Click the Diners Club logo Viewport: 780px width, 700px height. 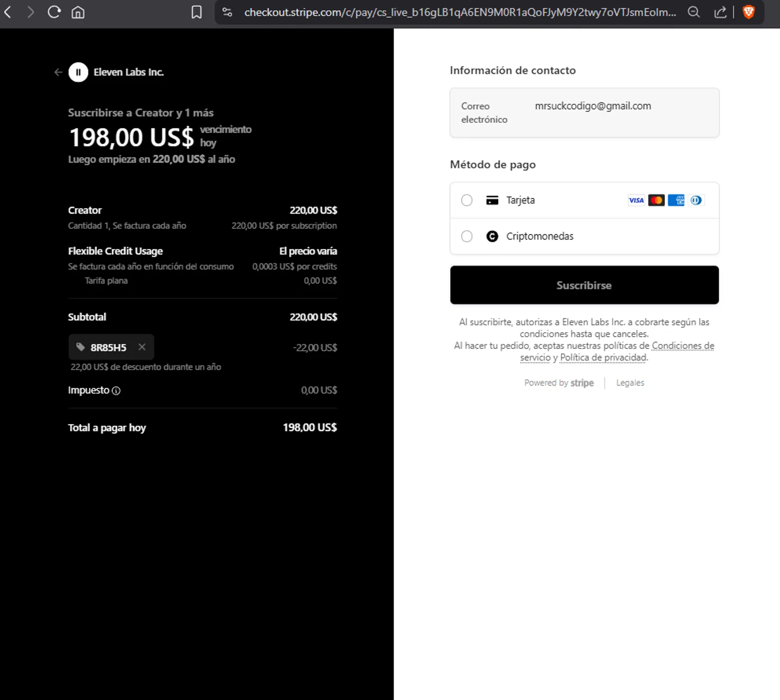(x=696, y=200)
